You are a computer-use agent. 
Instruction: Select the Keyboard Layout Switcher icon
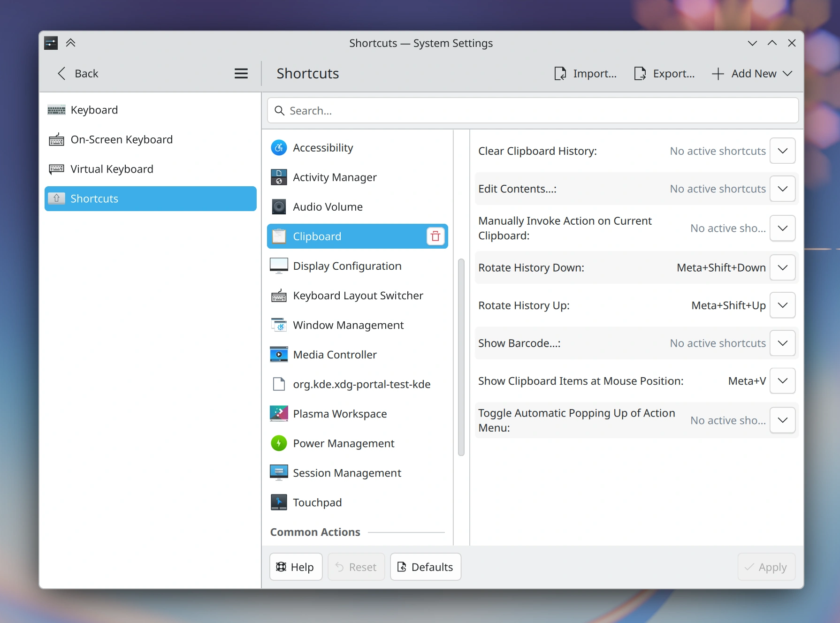pyautogui.click(x=279, y=296)
